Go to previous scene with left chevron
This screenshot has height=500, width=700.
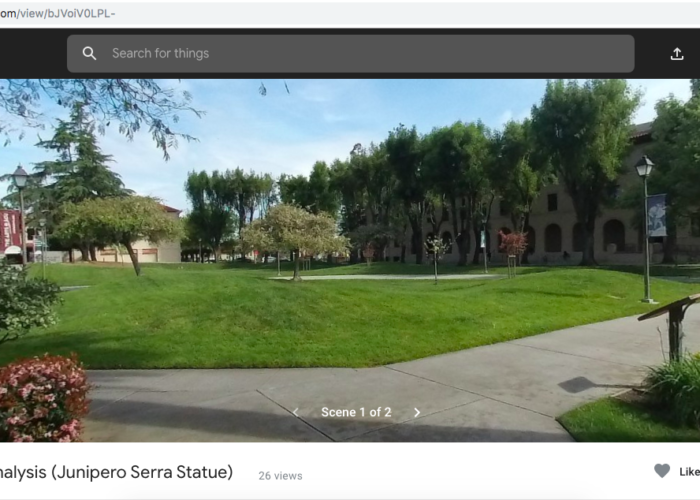pyautogui.click(x=296, y=412)
